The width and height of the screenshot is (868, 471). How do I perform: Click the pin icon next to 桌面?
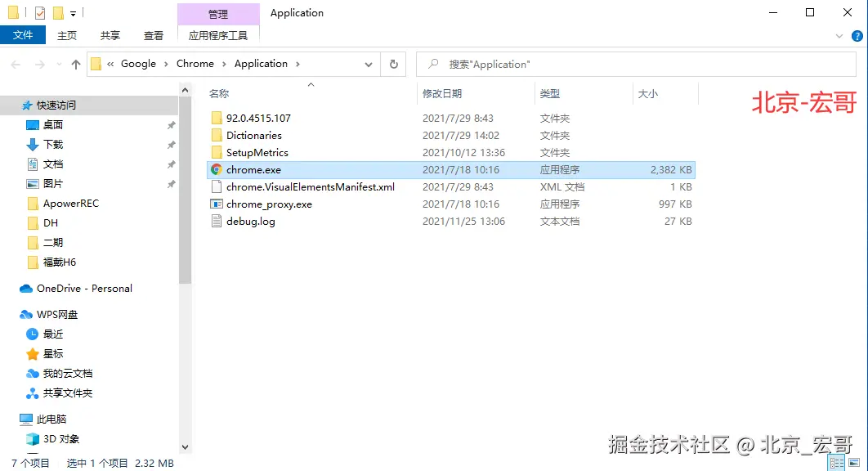click(172, 125)
